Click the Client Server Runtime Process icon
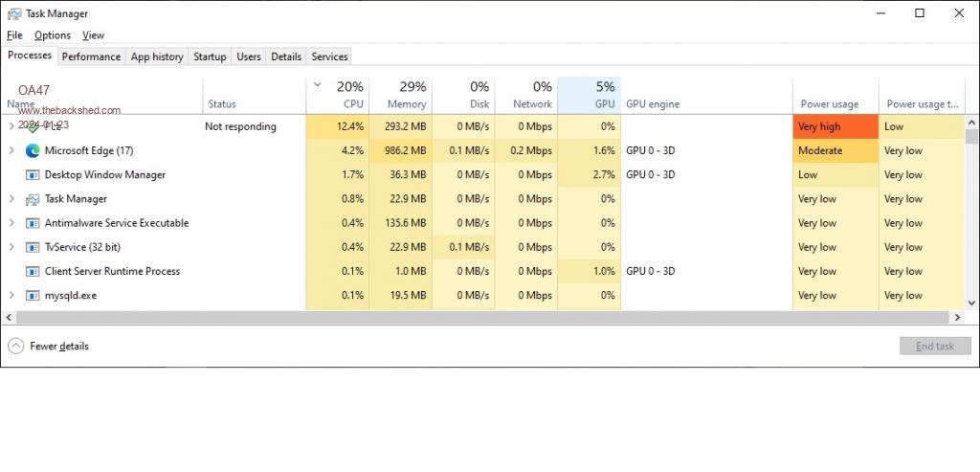Viewport: 980px width, 472px height. coord(33,271)
